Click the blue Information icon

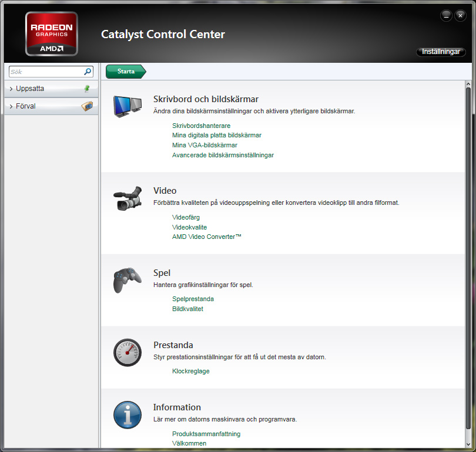(128, 415)
